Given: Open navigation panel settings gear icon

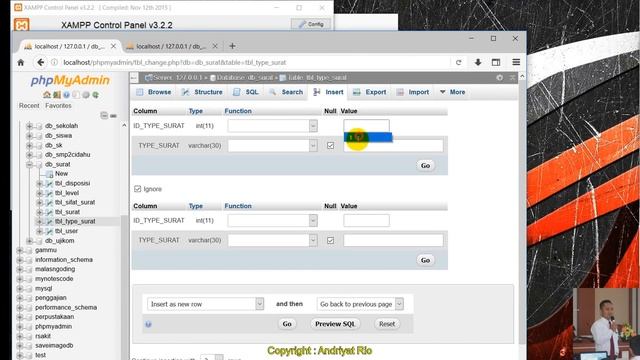Looking at the screenshot, I should pyautogui.click(x=86, y=95).
